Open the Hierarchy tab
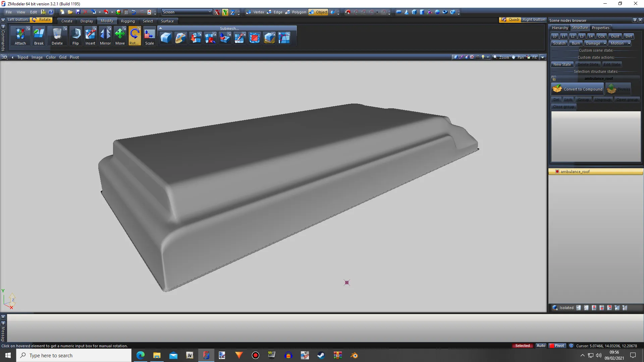This screenshot has width=644, height=362. 560,28
